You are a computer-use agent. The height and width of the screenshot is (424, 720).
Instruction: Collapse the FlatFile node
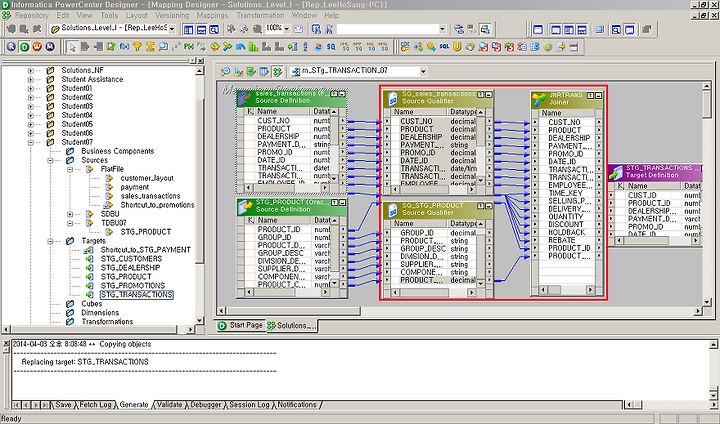[x=70, y=170]
